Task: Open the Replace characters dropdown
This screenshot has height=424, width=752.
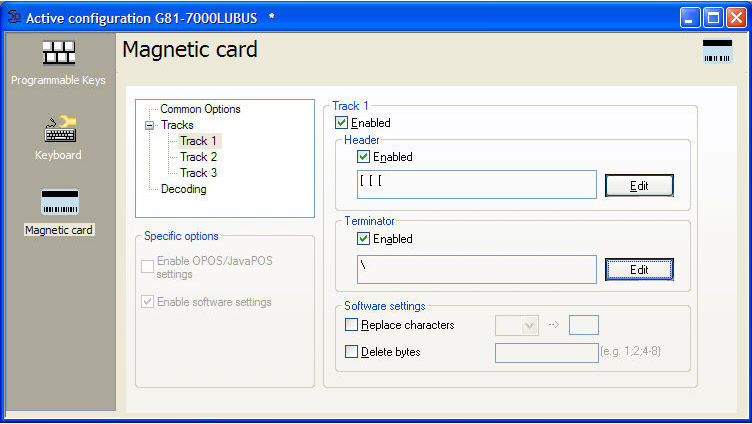Action: [x=530, y=325]
